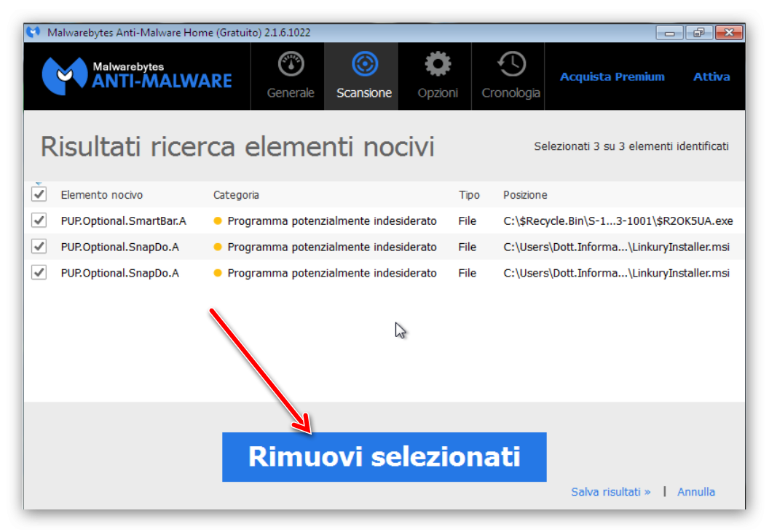Restore down the Malwarebytes window
This screenshot has height=532, width=769.
click(699, 33)
